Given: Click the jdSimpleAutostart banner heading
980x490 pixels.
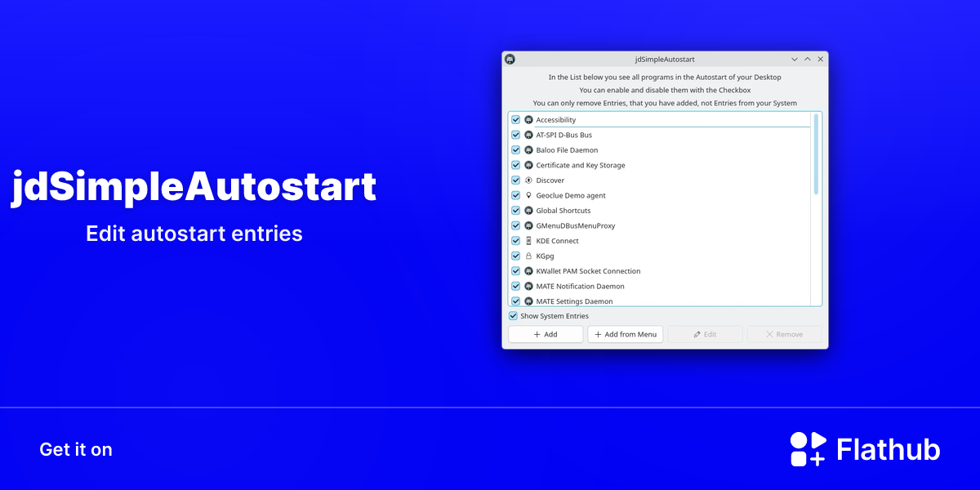Looking at the screenshot, I should [x=194, y=187].
